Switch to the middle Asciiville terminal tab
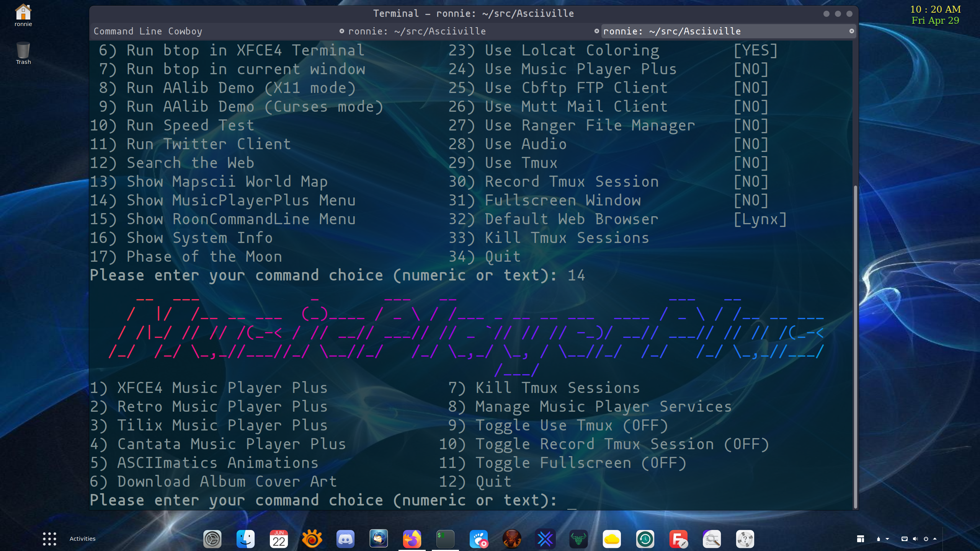Viewport: 980px width, 551px height. [x=417, y=31]
